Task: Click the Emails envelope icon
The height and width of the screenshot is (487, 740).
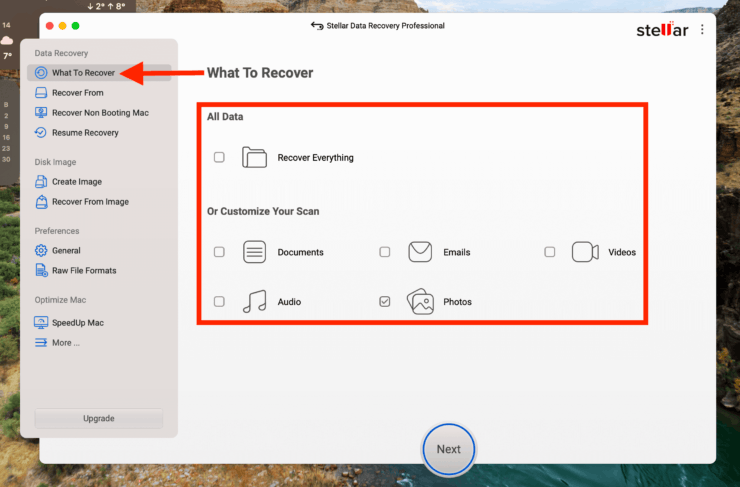Action: tap(420, 252)
